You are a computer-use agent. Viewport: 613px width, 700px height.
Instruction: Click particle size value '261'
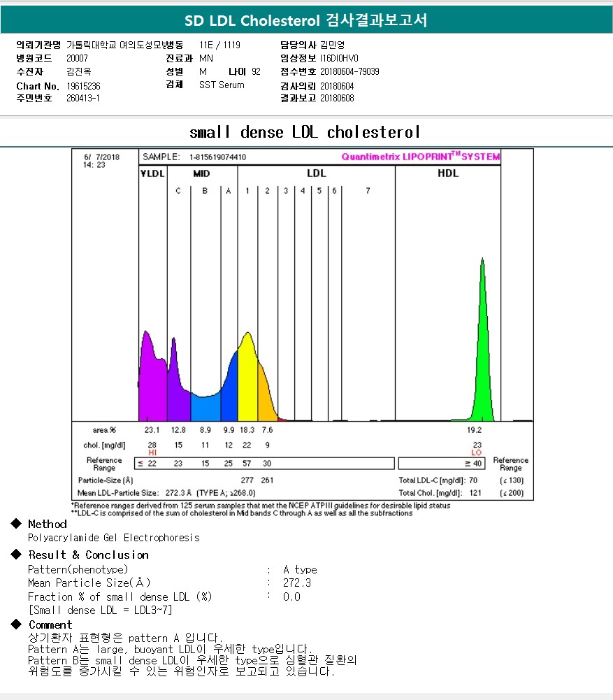[267, 480]
